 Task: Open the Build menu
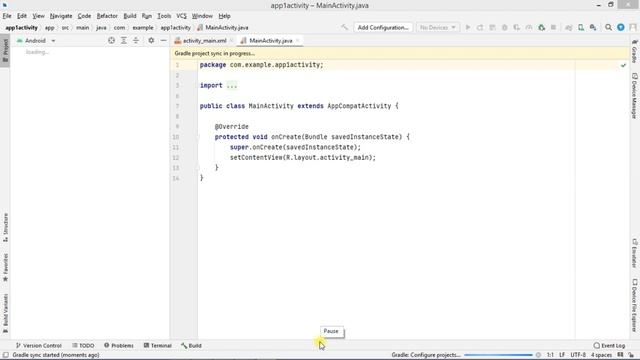pyautogui.click(x=130, y=16)
